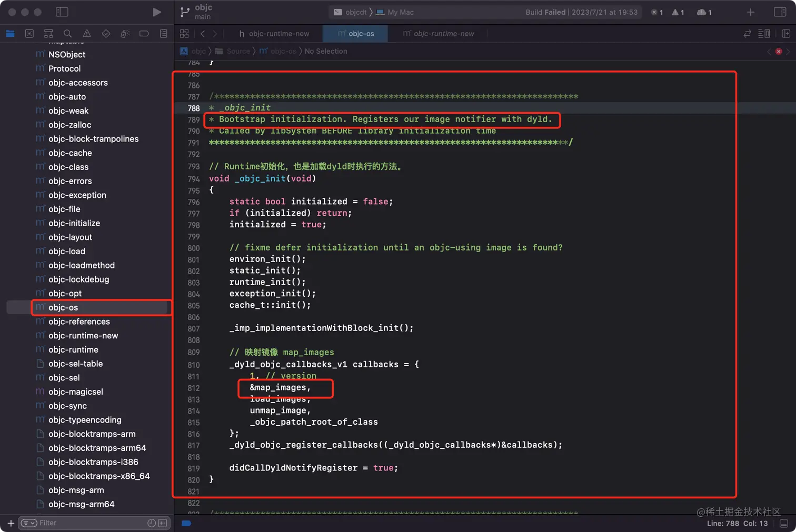
Task: Select objc-references in the file list
Action: tap(79, 322)
